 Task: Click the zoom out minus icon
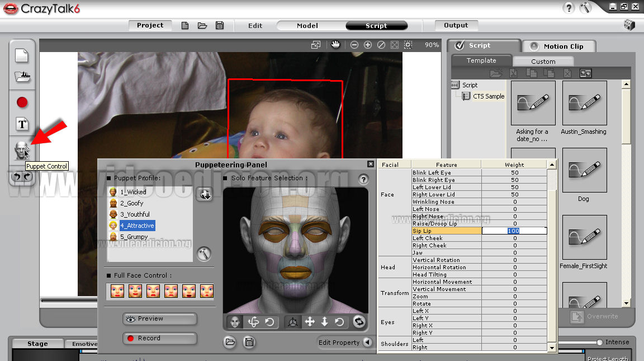pos(354,45)
